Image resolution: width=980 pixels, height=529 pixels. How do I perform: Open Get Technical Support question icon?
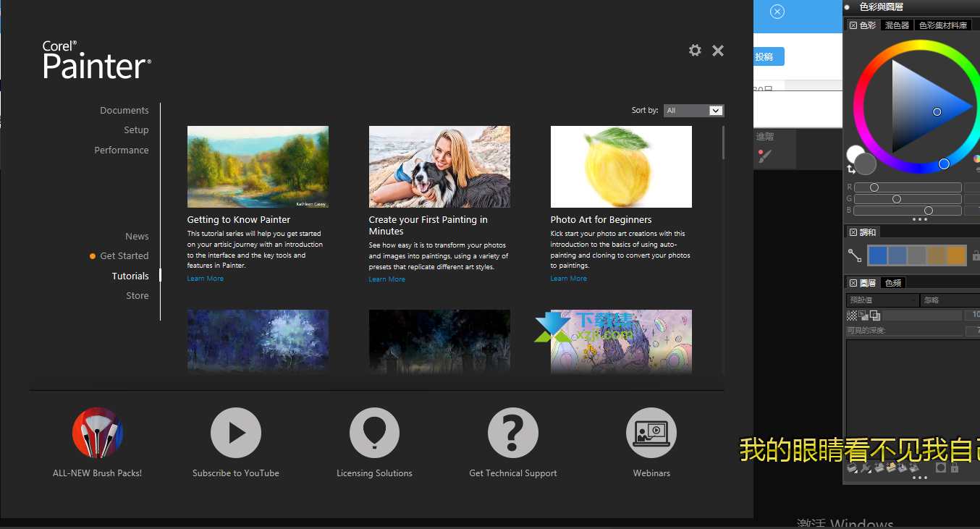click(513, 433)
